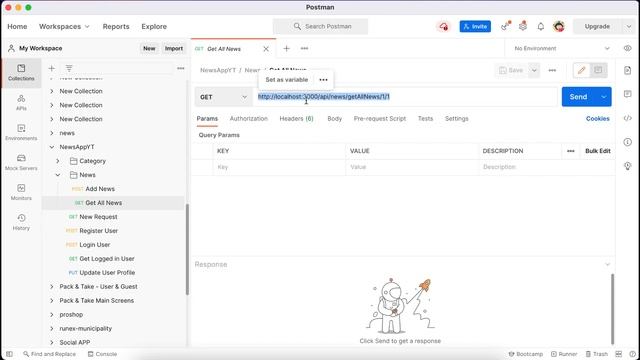The width and height of the screenshot is (640, 360).
Task: Switch to the Body tab
Action: [335, 119]
